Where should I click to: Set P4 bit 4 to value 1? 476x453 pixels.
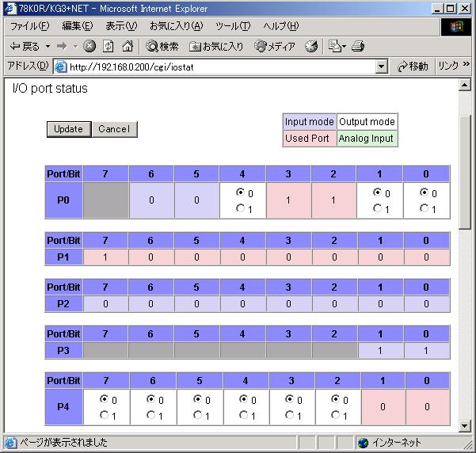coord(244,415)
